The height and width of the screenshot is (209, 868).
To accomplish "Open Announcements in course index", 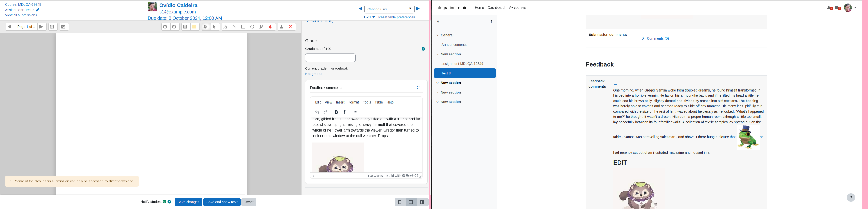I will 454,45.
